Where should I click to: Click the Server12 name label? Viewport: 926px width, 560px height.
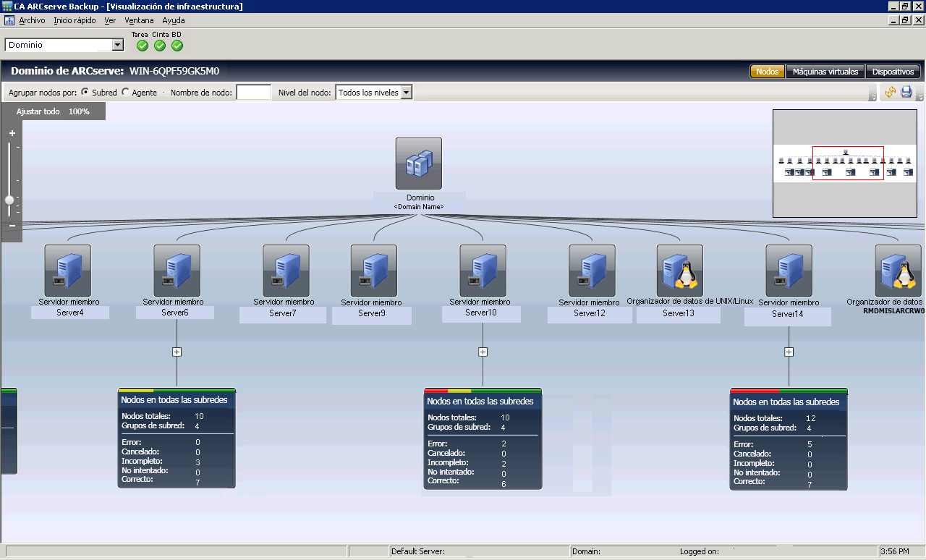pyautogui.click(x=590, y=313)
